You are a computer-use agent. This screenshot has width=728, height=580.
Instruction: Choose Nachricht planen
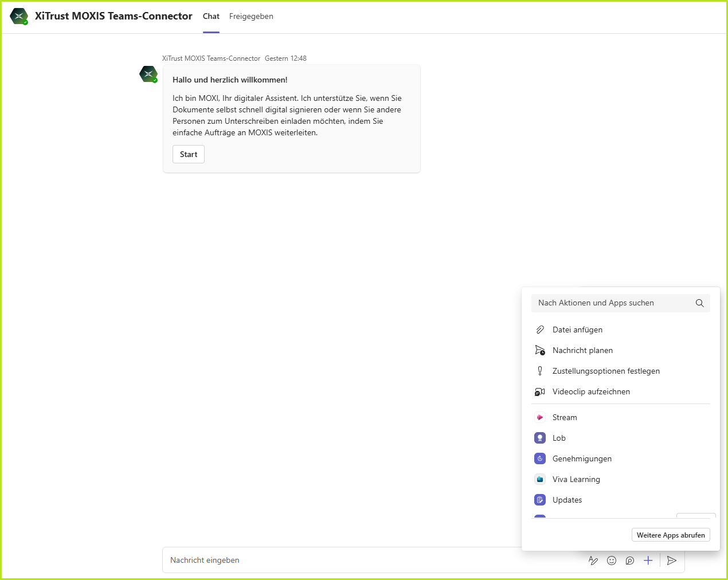(582, 350)
